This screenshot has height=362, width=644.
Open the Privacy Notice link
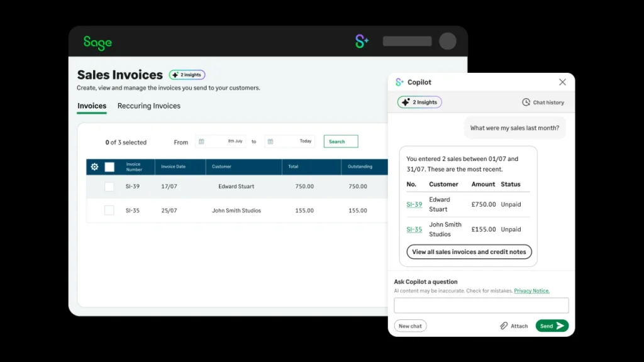[x=531, y=290]
